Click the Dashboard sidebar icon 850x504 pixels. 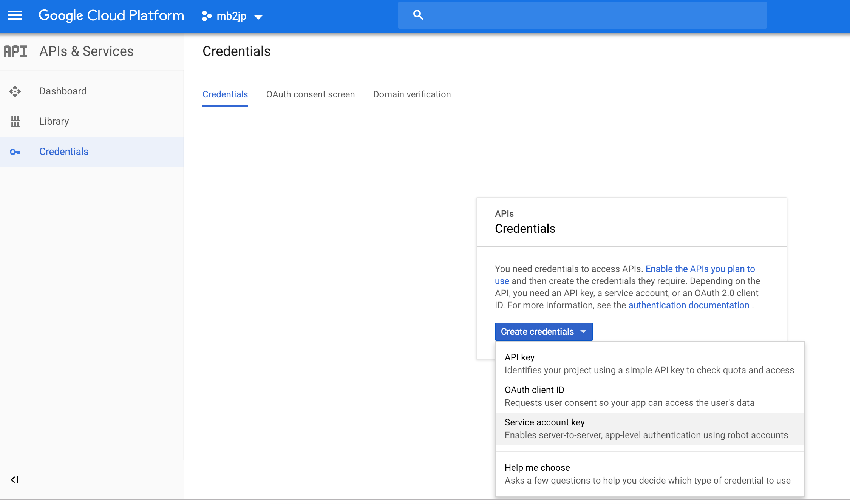[15, 91]
